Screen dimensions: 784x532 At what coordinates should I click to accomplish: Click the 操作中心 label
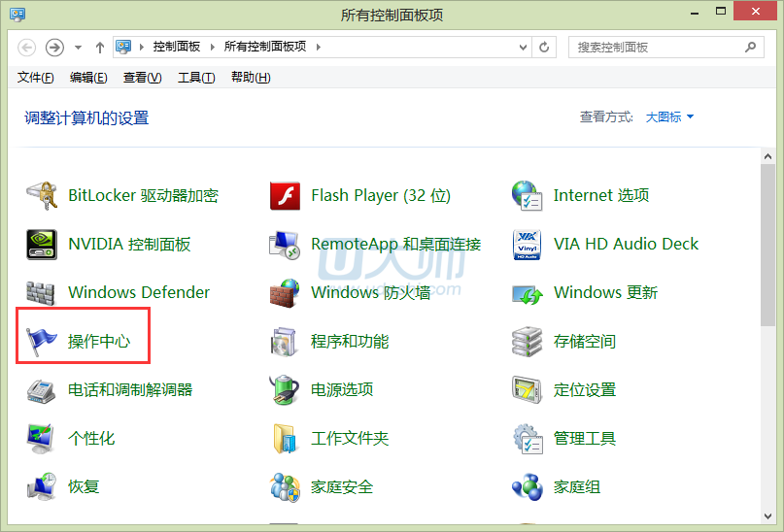tap(99, 341)
